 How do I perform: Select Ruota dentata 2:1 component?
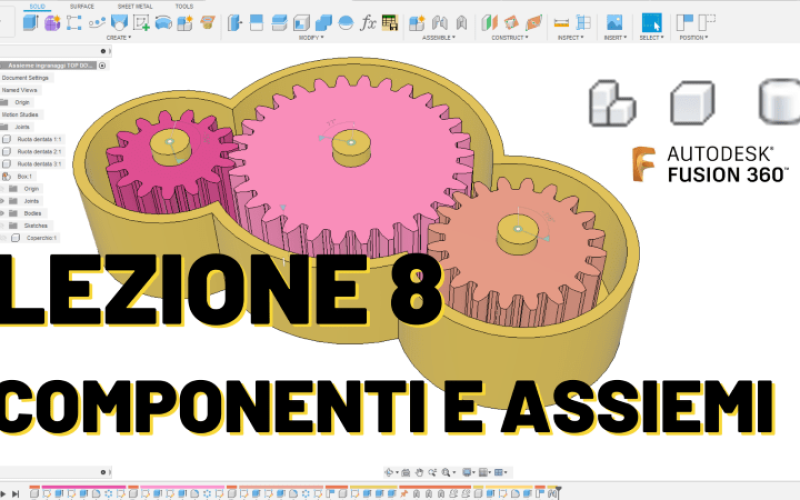click(39, 152)
